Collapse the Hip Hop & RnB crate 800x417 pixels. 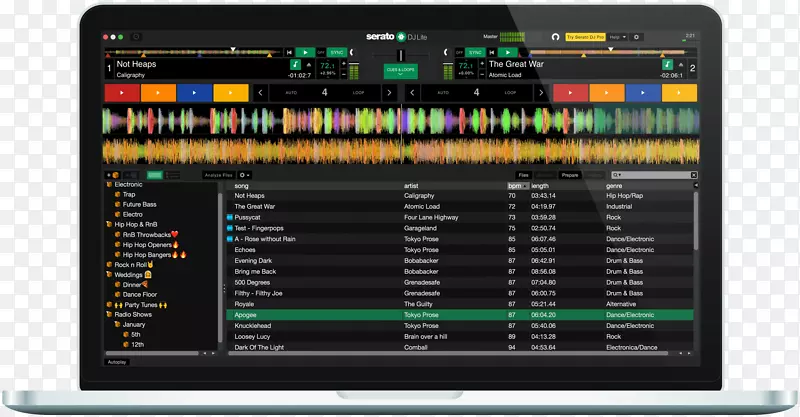(x=109, y=224)
